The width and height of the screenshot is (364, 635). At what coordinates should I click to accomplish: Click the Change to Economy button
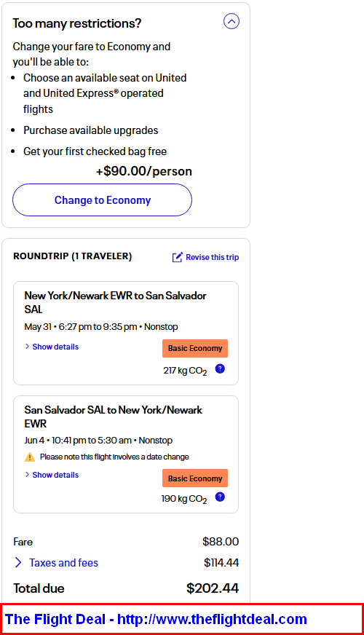tap(102, 200)
